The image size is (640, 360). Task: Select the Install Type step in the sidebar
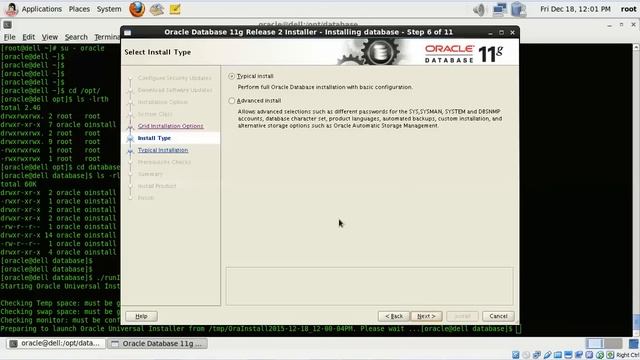tap(154, 138)
